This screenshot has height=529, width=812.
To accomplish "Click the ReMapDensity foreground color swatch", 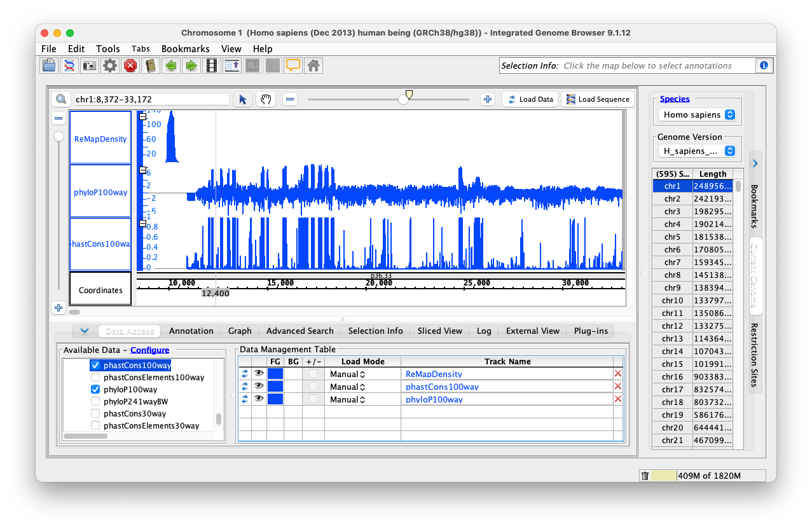I will pyautogui.click(x=275, y=374).
